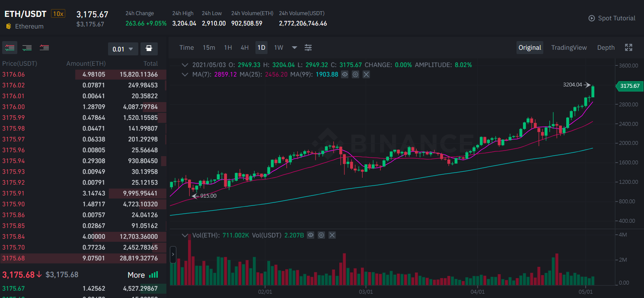The width and height of the screenshot is (644, 298).
Task: Click the Ethereum coin name link
Action: tap(29, 26)
